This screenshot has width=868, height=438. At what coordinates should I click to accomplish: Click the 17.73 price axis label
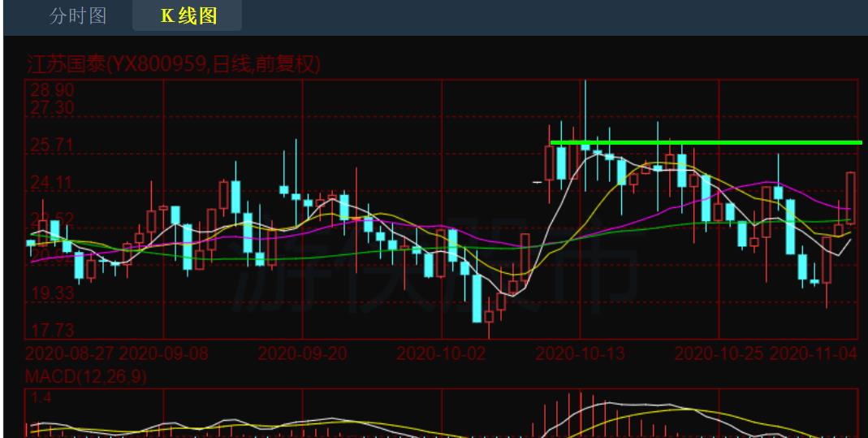click(52, 331)
